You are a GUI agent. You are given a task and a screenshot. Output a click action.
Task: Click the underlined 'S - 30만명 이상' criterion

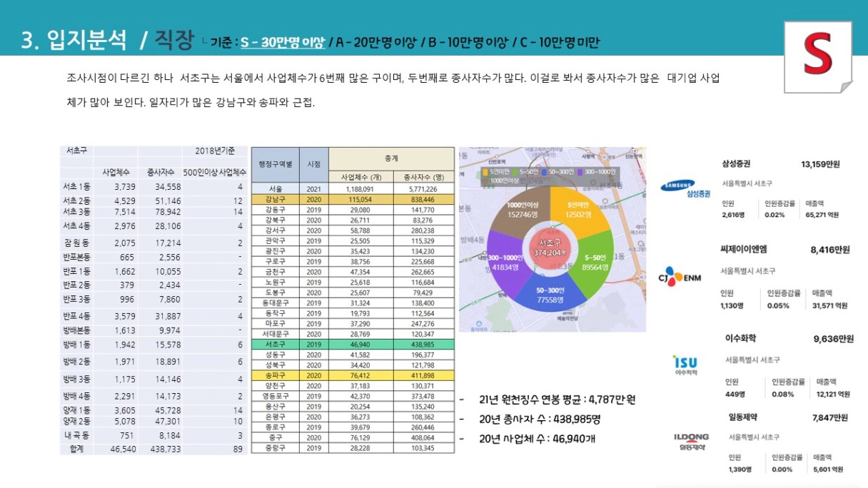[x=283, y=42]
